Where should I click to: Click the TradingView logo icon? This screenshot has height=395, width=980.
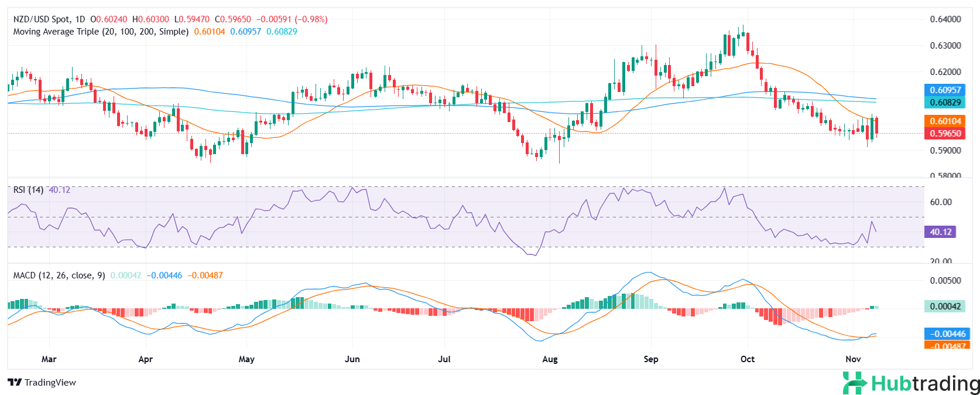(15, 383)
